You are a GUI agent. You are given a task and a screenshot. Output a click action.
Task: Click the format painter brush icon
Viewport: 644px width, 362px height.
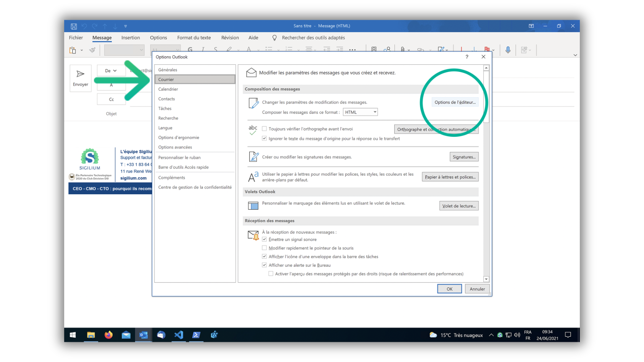tap(92, 50)
